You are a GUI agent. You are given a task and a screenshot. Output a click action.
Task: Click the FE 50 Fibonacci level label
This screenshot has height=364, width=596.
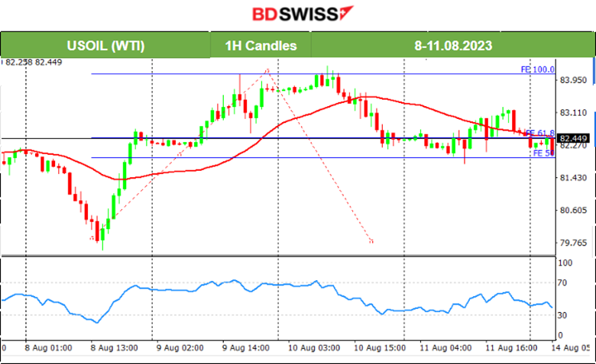(x=543, y=153)
